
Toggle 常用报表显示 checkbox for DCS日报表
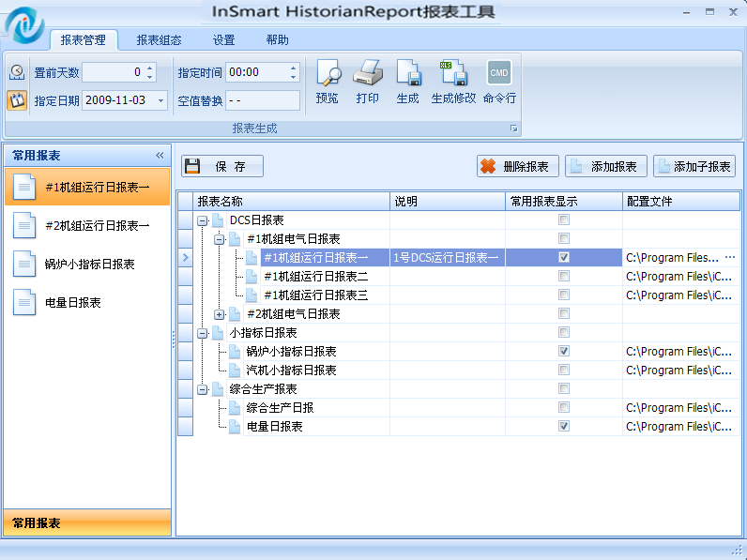pyautogui.click(x=564, y=220)
